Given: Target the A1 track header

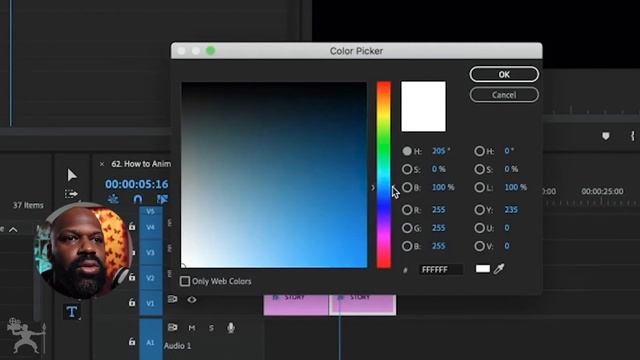Looking at the screenshot, I should point(151,342).
